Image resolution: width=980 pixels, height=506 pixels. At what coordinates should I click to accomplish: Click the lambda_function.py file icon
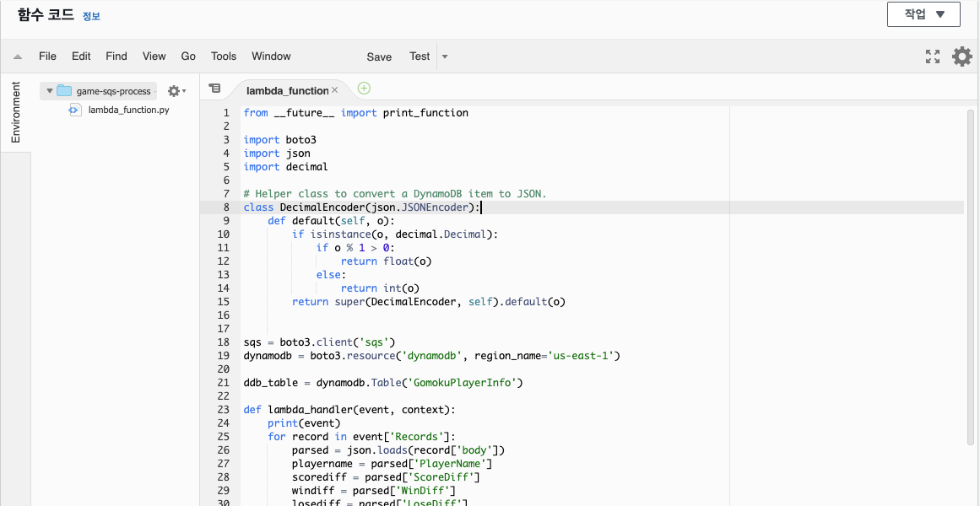(74, 110)
